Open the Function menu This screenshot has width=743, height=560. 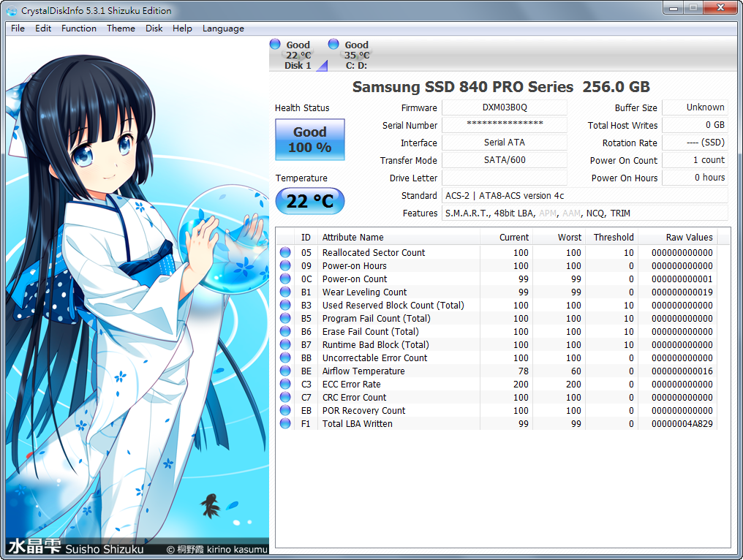[78, 29]
